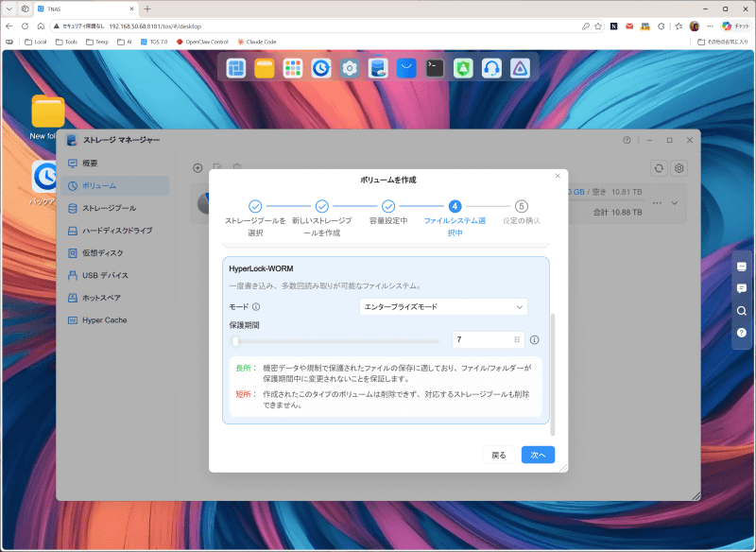The image size is (756, 552).
Task: Select ボリューム in the sidebar
Action: coord(115,185)
